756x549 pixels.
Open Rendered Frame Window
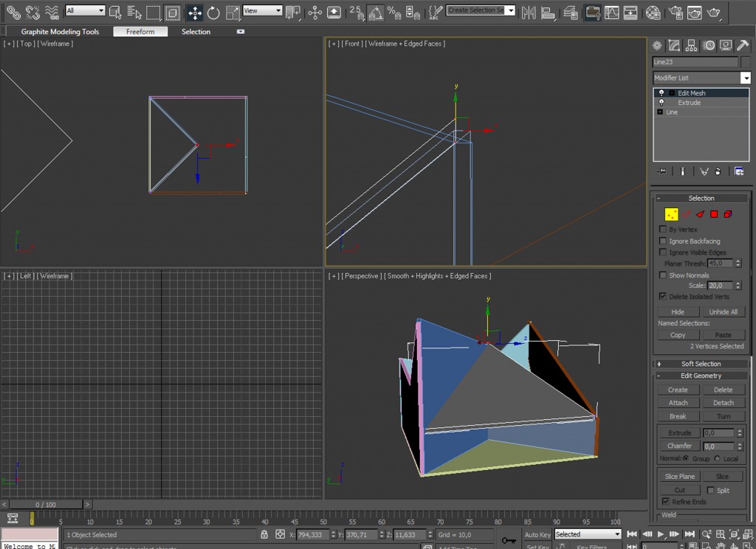[695, 13]
